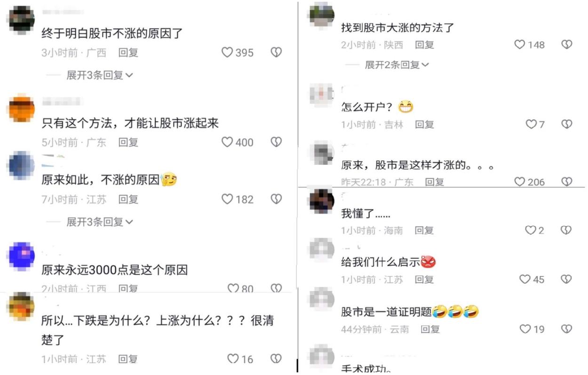Dislike the comment with 395 likes
Viewport: 588px width, 375px height.
pyautogui.click(x=276, y=53)
